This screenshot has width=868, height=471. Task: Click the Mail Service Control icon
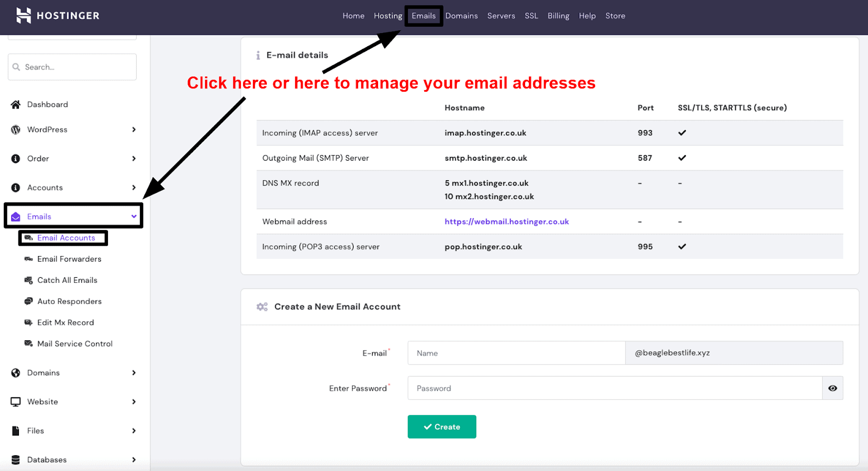pos(29,343)
